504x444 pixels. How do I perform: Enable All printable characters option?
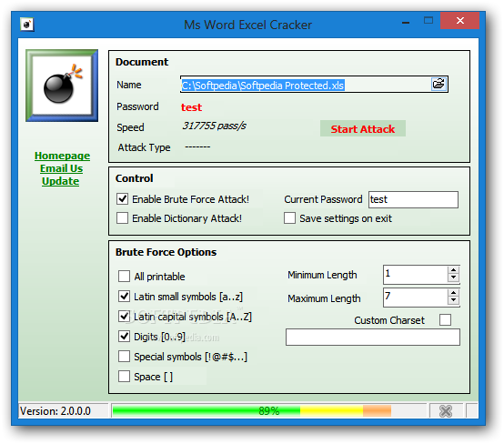tap(124, 277)
